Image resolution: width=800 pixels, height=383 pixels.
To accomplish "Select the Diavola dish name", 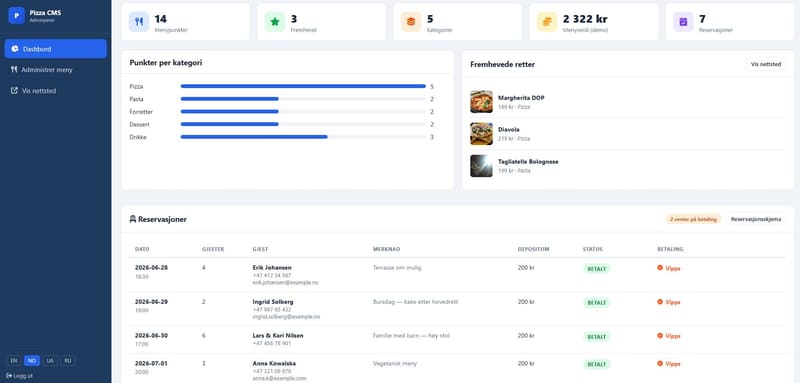I will pyautogui.click(x=509, y=130).
